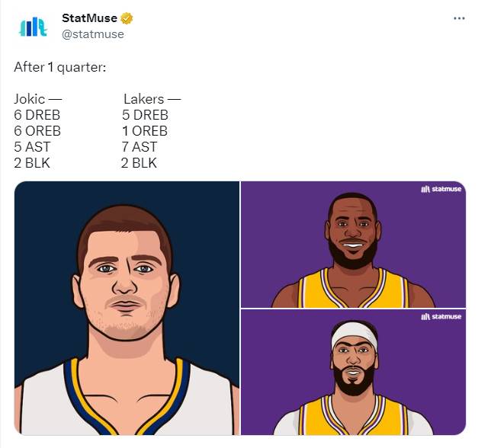Click Lakers' '5 DREB' stat line
The height and width of the screenshot is (448, 478).
coord(145,115)
